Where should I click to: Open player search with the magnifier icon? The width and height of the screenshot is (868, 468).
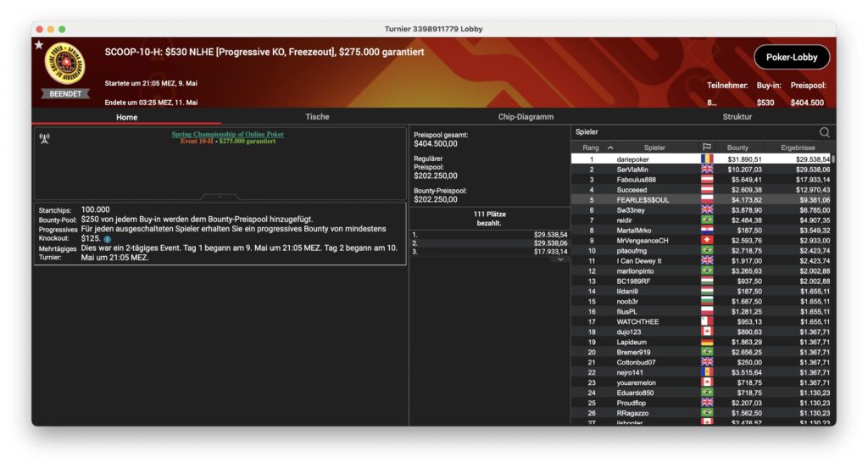[x=824, y=132]
